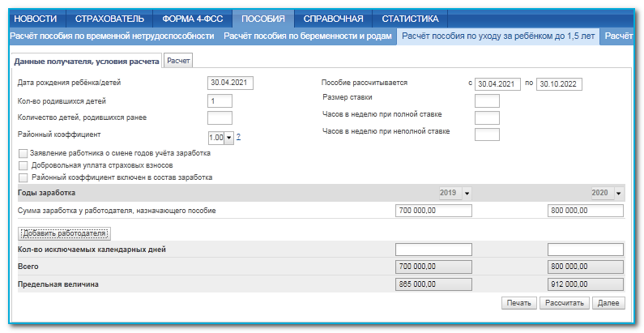
Task: Open the 2019 year dropdown
Action: click(x=467, y=194)
